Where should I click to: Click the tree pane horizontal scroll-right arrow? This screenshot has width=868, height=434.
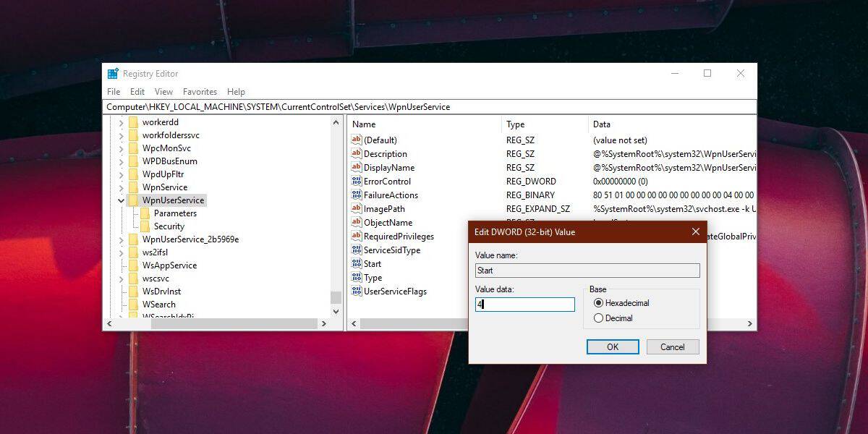[324, 324]
